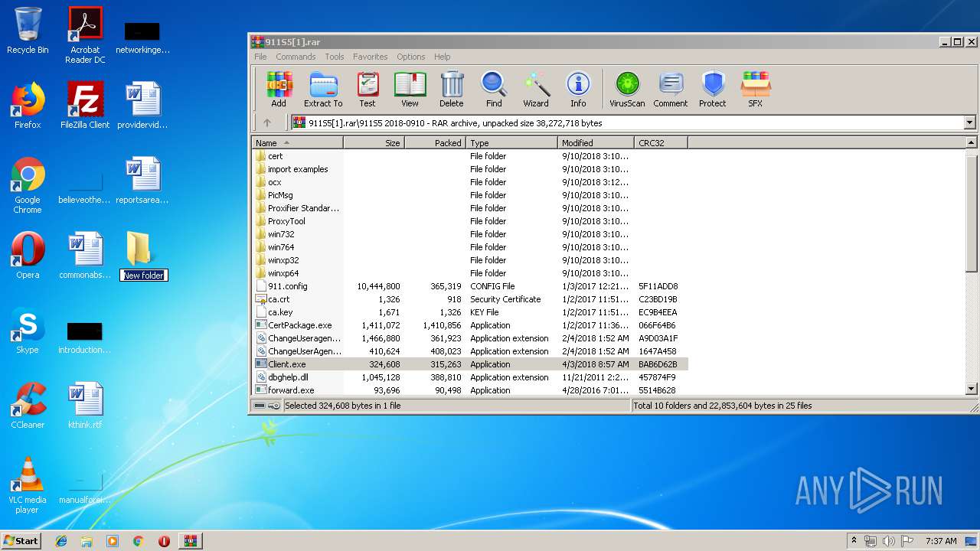Open the Tools menu
This screenshot has width=980, height=551.
coord(335,57)
